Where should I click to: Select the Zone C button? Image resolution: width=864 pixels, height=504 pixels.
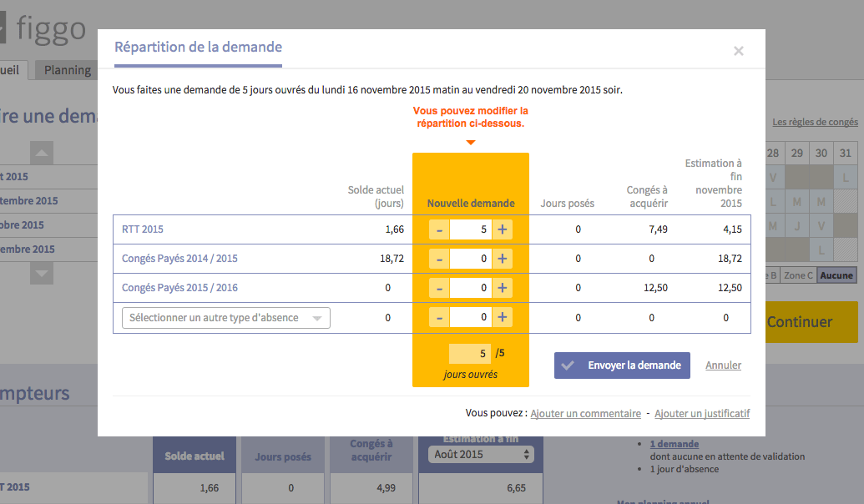(x=798, y=275)
